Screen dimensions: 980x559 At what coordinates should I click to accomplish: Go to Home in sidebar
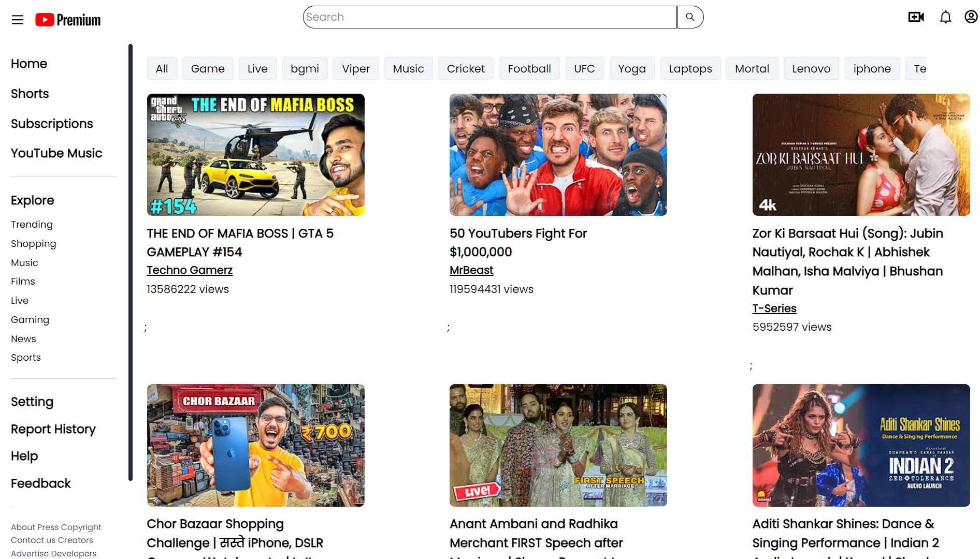coord(29,64)
